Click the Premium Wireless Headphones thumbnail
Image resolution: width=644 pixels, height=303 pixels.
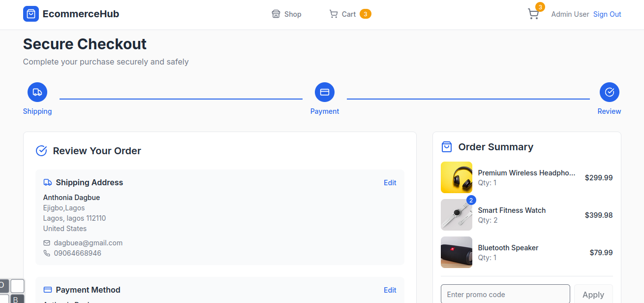point(456,177)
